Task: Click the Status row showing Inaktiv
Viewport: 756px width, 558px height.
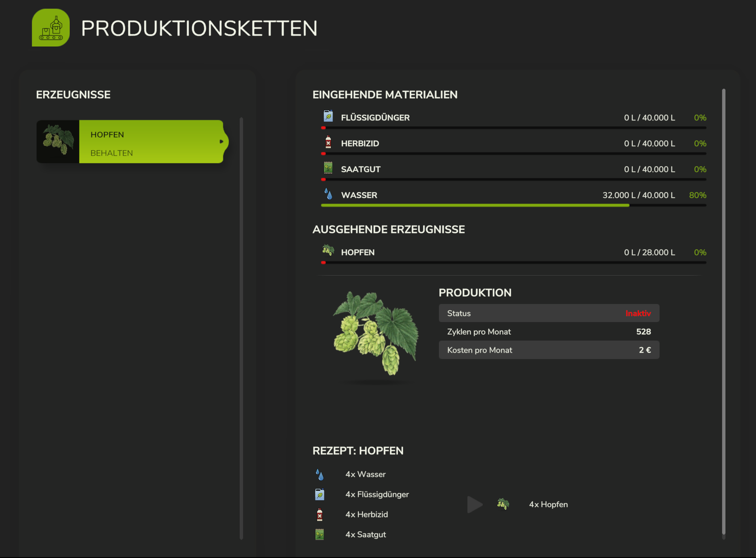Action: point(549,313)
